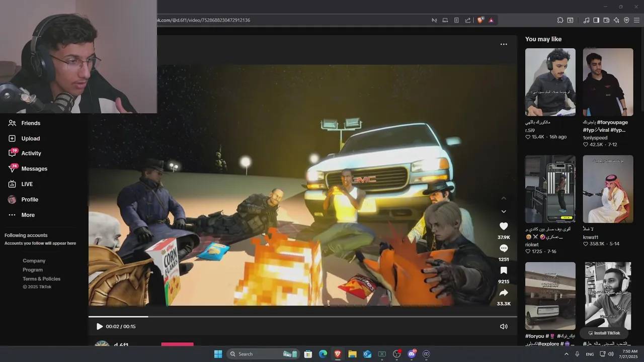Open Outlook from the taskbar
The height and width of the screenshot is (362, 644).
tap(367, 354)
